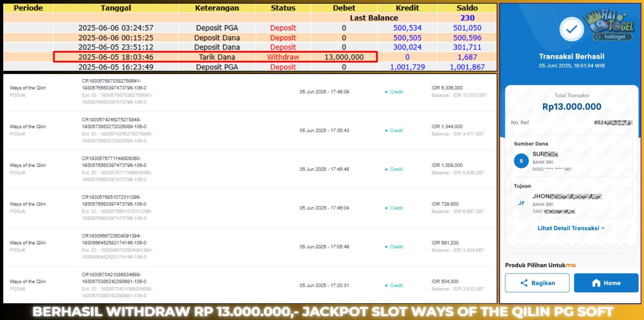Click the Periode column header
The width and height of the screenshot is (644, 320).
(x=28, y=8)
